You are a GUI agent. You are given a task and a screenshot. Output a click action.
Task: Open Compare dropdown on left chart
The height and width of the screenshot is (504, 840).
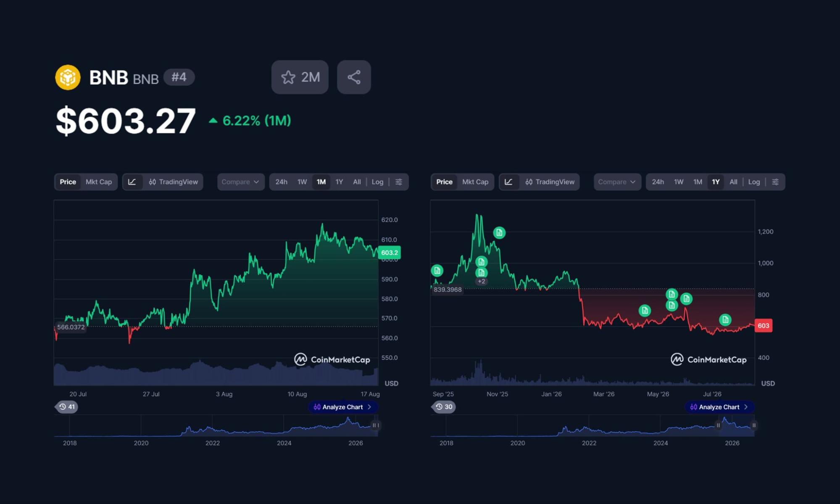coord(241,182)
